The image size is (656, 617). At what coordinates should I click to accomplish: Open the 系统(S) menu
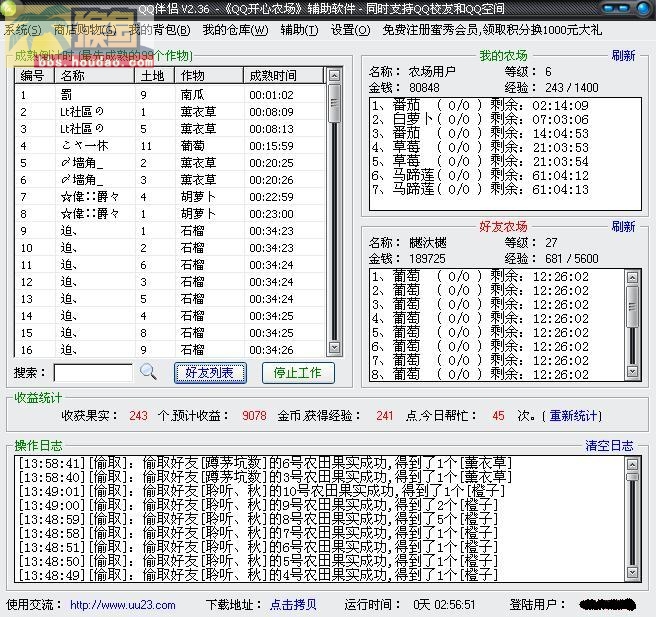[x=23, y=30]
